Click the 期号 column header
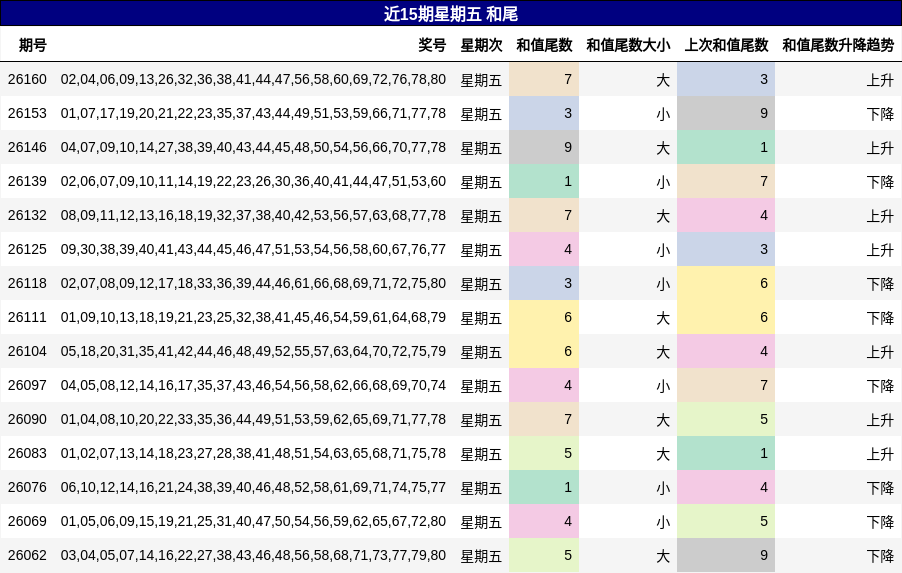 [32, 45]
